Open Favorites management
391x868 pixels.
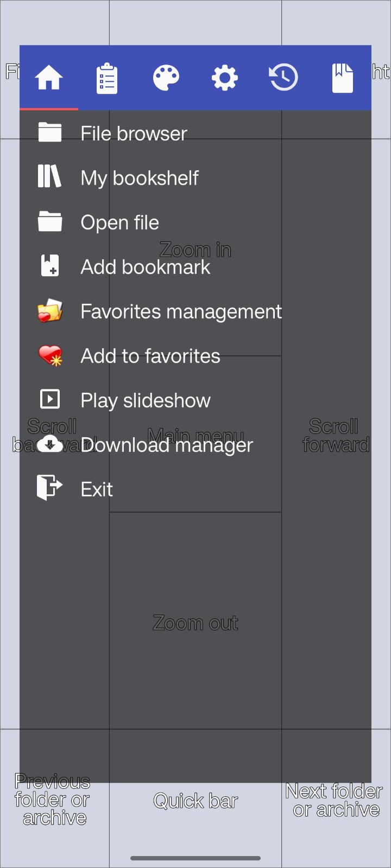click(181, 311)
